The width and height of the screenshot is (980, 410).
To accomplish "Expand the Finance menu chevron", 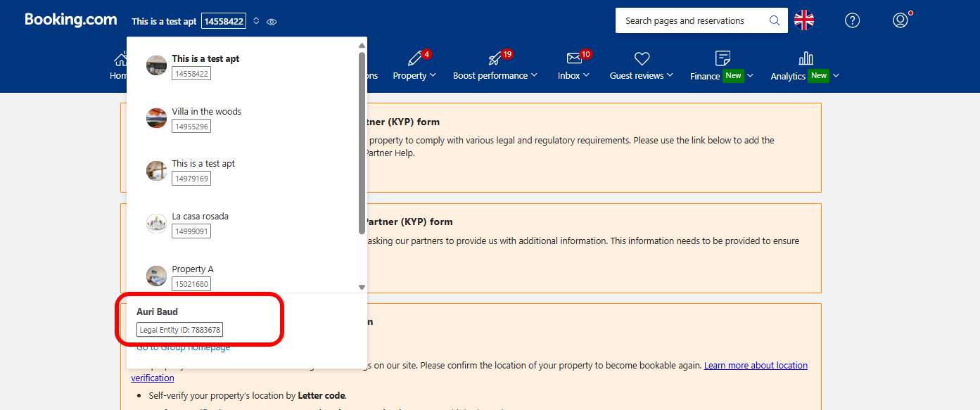I will pyautogui.click(x=751, y=75).
